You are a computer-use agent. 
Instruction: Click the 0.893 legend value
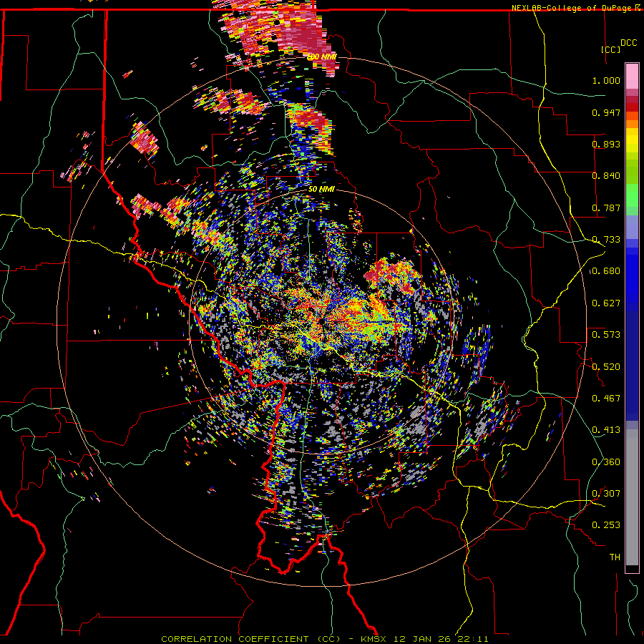[x=606, y=144]
